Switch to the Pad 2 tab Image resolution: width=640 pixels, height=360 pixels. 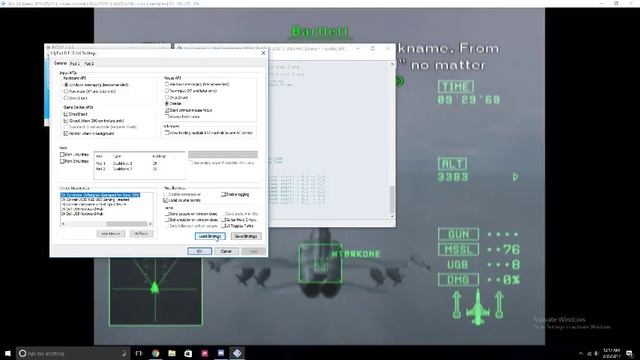[x=89, y=64]
